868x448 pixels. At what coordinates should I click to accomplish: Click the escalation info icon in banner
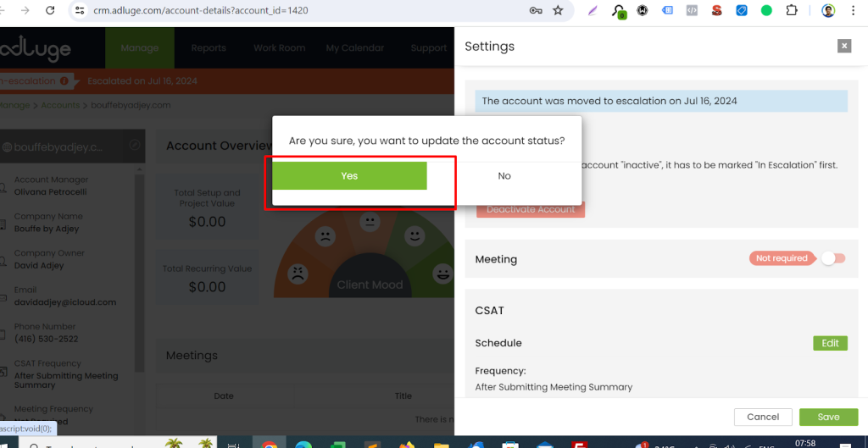(x=64, y=81)
